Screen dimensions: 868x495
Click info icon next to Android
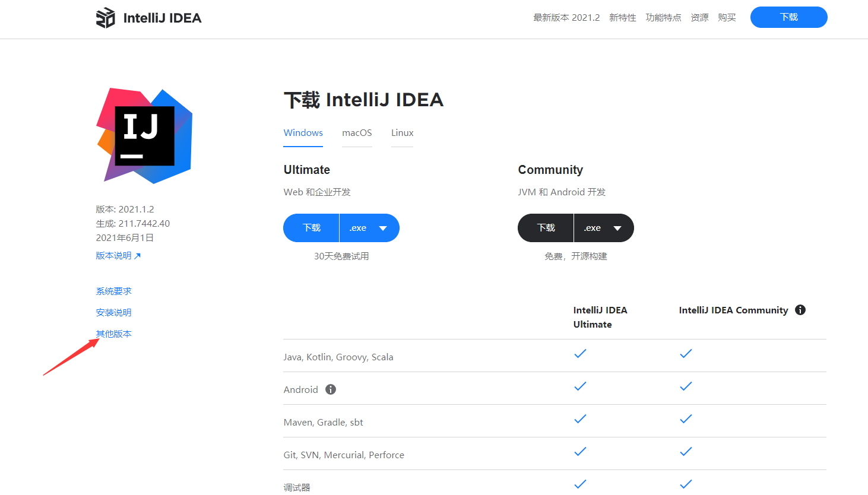(331, 389)
